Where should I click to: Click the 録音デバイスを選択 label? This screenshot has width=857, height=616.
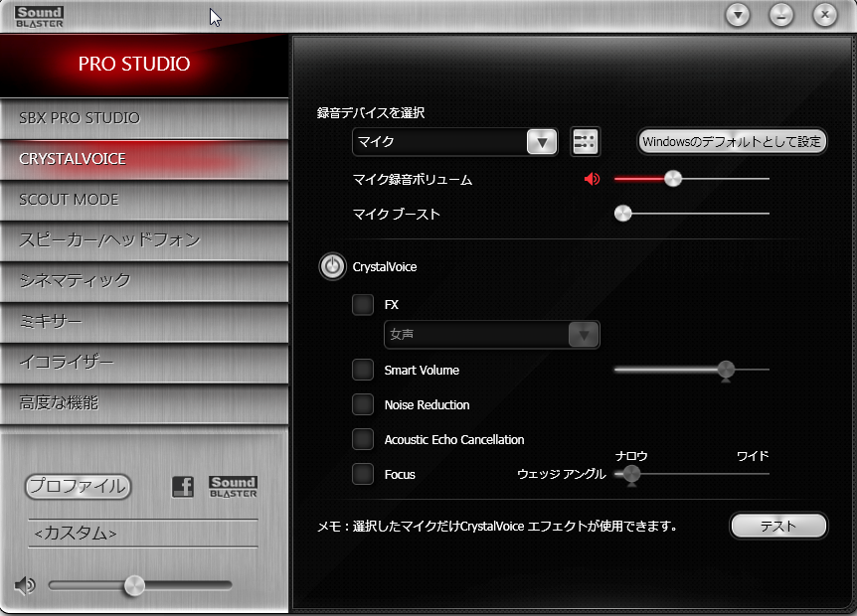click(x=371, y=113)
